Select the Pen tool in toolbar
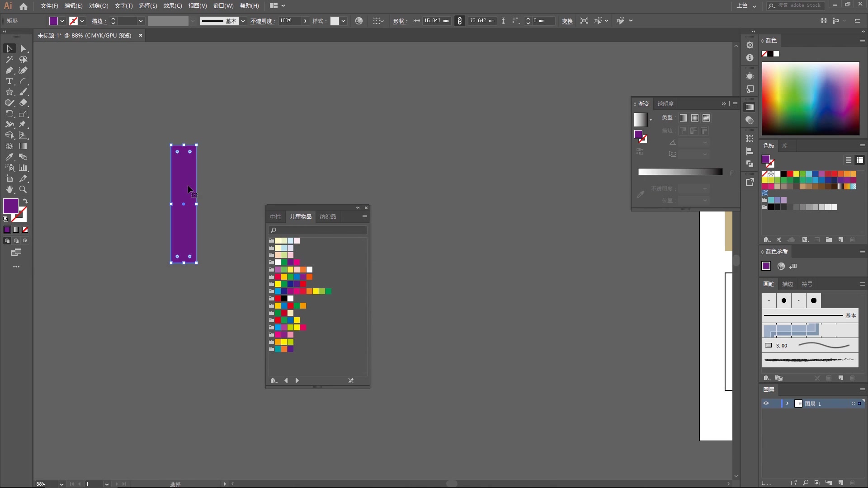The width and height of the screenshot is (868, 488). click(x=9, y=70)
